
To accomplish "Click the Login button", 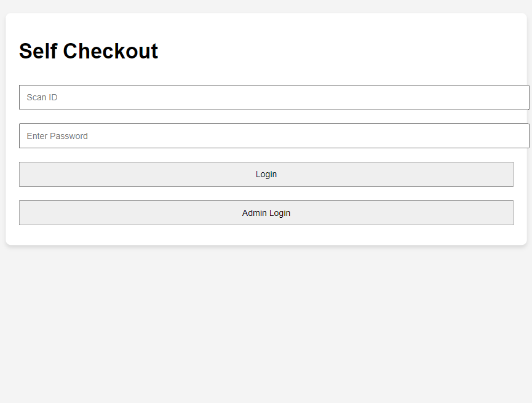I will pos(266,175).
